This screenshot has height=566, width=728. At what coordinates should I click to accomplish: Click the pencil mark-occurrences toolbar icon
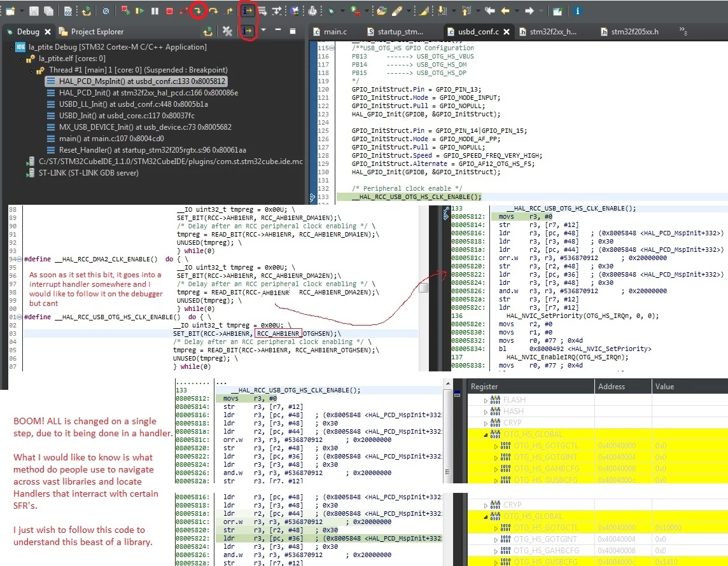[397, 11]
